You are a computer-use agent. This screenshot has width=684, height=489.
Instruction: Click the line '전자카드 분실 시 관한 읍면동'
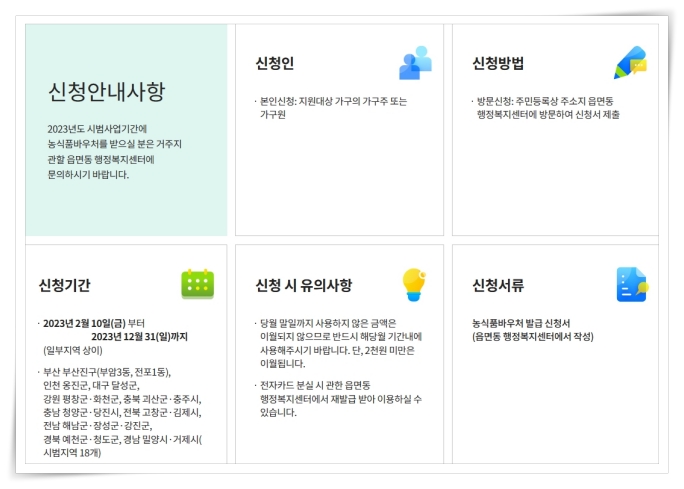click(315, 386)
